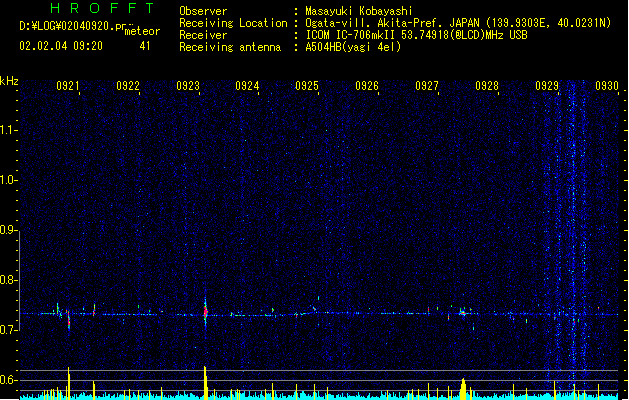Select observer name Masayuki Kobayashi
This screenshot has height=400, width=629.
[x=359, y=11]
